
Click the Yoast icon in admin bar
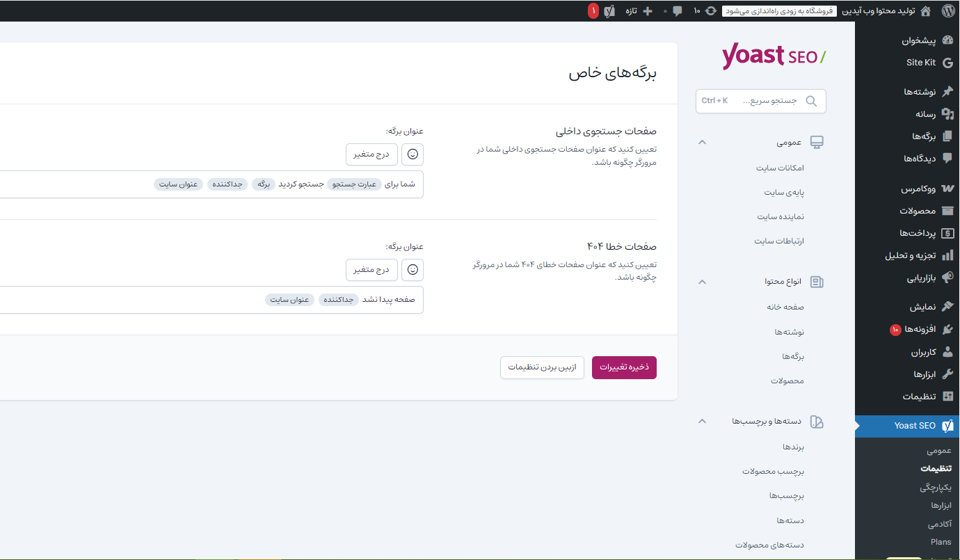tap(609, 10)
